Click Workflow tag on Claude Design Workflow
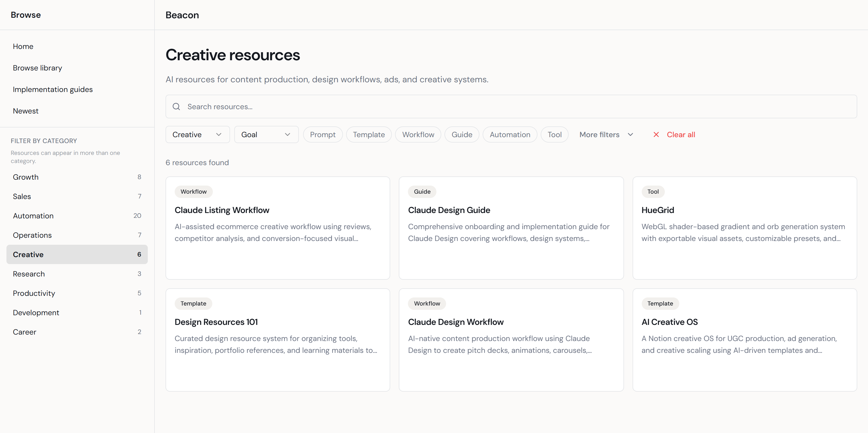 click(427, 304)
